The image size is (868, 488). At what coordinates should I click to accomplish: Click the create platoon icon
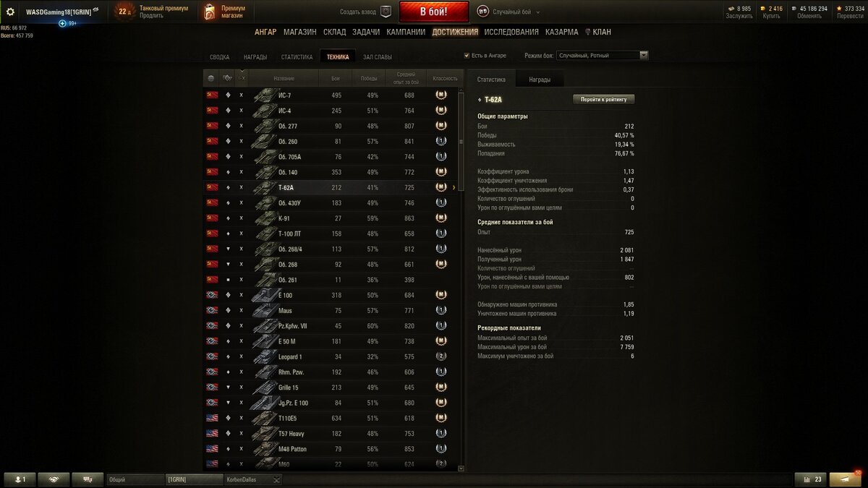[386, 12]
